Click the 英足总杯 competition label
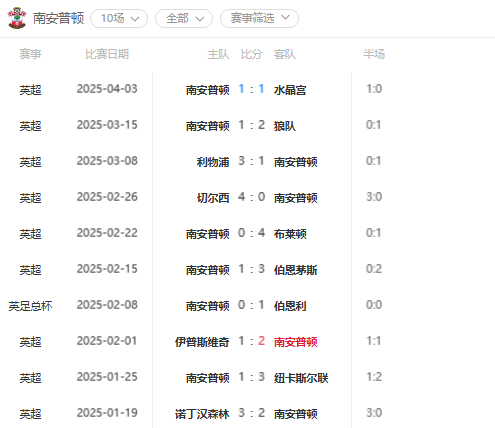The height and width of the screenshot is (428, 495). click(30, 306)
